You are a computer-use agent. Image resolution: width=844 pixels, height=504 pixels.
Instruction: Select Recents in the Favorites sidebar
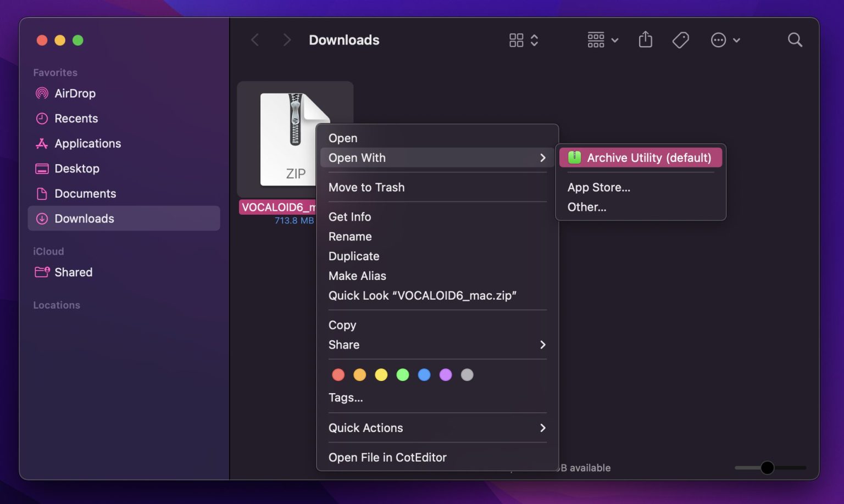75,119
